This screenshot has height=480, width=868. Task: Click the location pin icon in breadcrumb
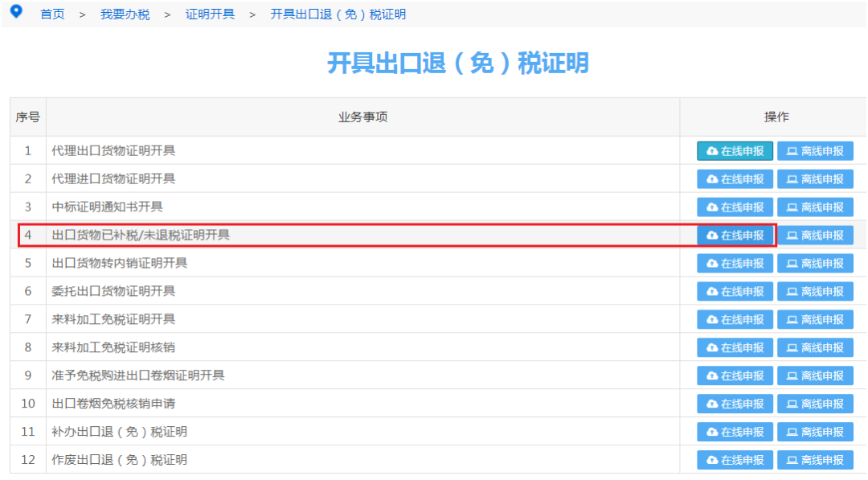[x=17, y=11]
